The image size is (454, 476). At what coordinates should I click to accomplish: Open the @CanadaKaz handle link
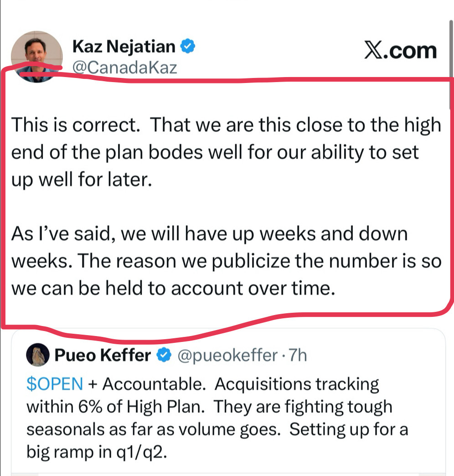pyautogui.click(x=125, y=67)
